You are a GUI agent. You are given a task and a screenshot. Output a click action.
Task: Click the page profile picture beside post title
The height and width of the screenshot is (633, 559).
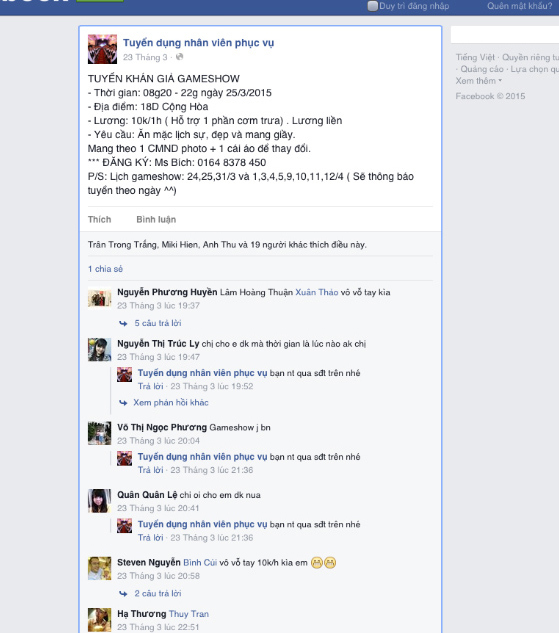[x=102, y=49]
